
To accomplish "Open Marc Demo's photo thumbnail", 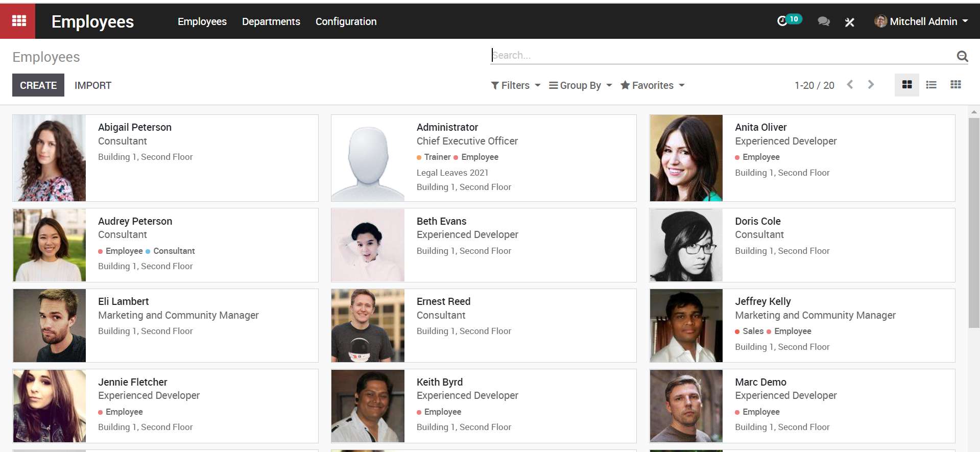I will click(x=686, y=406).
